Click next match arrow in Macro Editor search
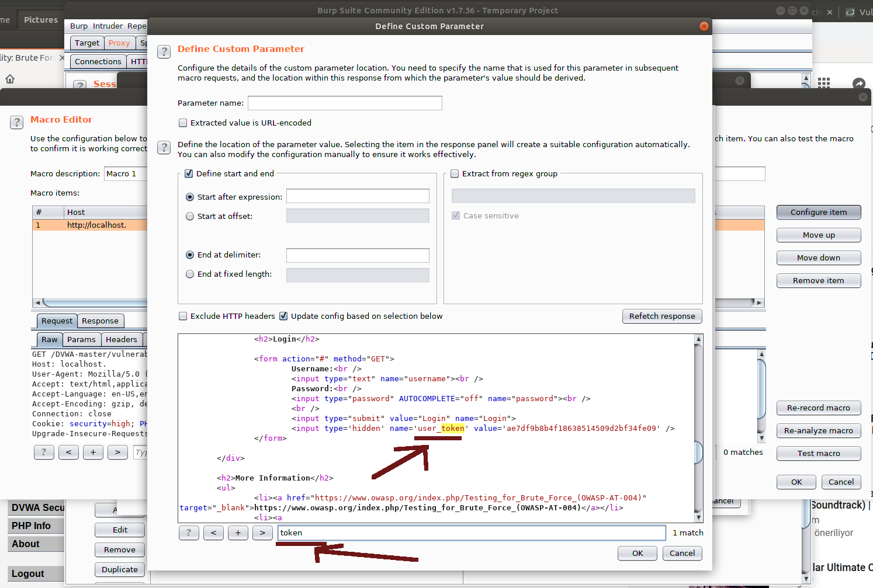The width and height of the screenshot is (873, 588). pos(117,452)
